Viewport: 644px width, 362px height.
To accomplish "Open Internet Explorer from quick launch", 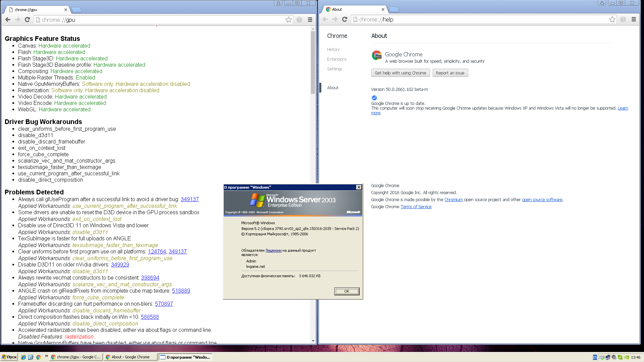I will pos(23,357).
